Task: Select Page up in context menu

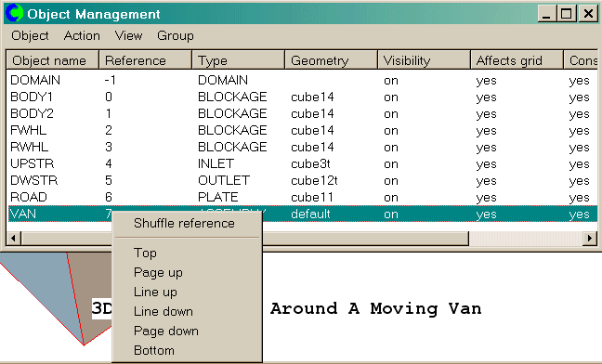Action: [x=158, y=272]
